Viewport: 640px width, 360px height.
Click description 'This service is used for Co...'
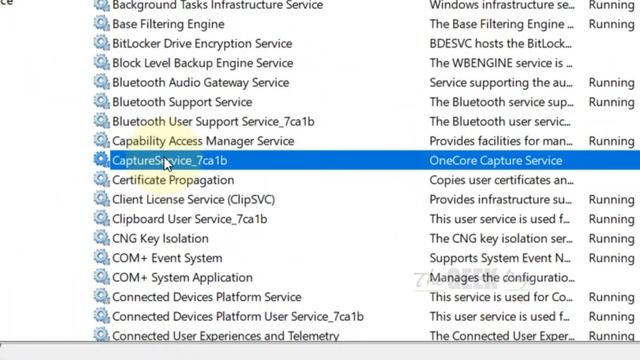click(501, 297)
